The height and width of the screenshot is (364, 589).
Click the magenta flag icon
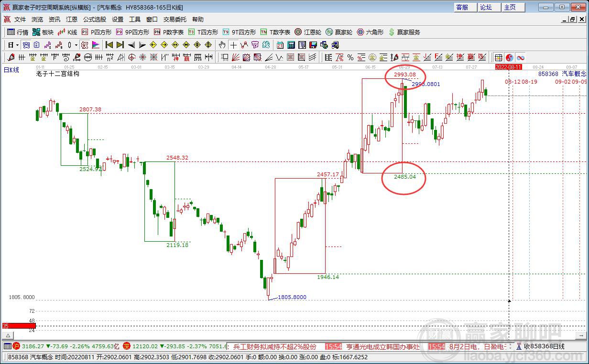click(96, 45)
